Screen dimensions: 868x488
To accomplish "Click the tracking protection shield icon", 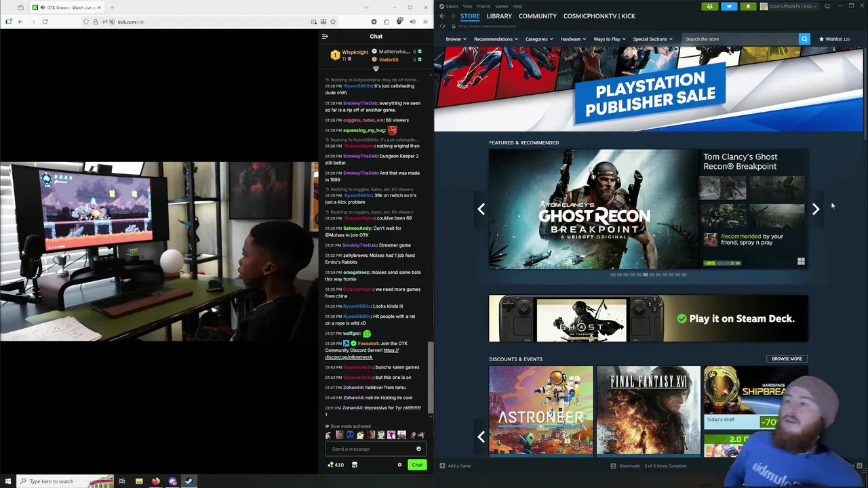I will point(86,22).
